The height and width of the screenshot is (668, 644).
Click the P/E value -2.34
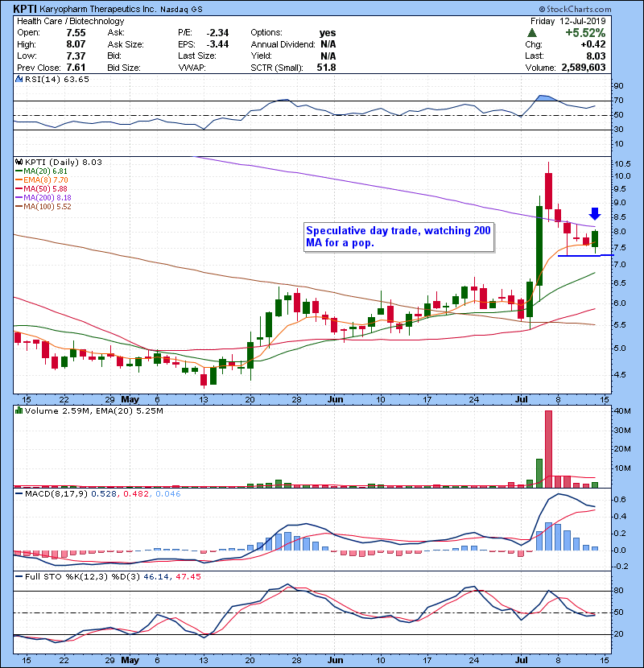tap(217, 33)
